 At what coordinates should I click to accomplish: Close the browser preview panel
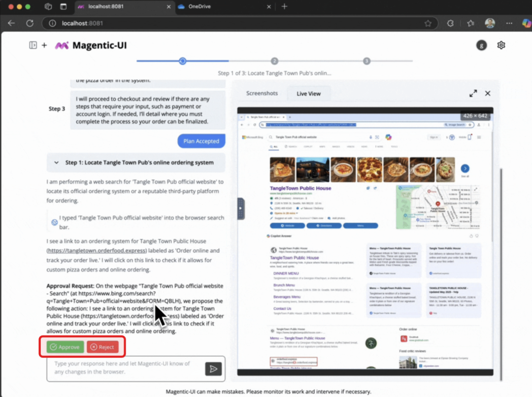pos(488,93)
